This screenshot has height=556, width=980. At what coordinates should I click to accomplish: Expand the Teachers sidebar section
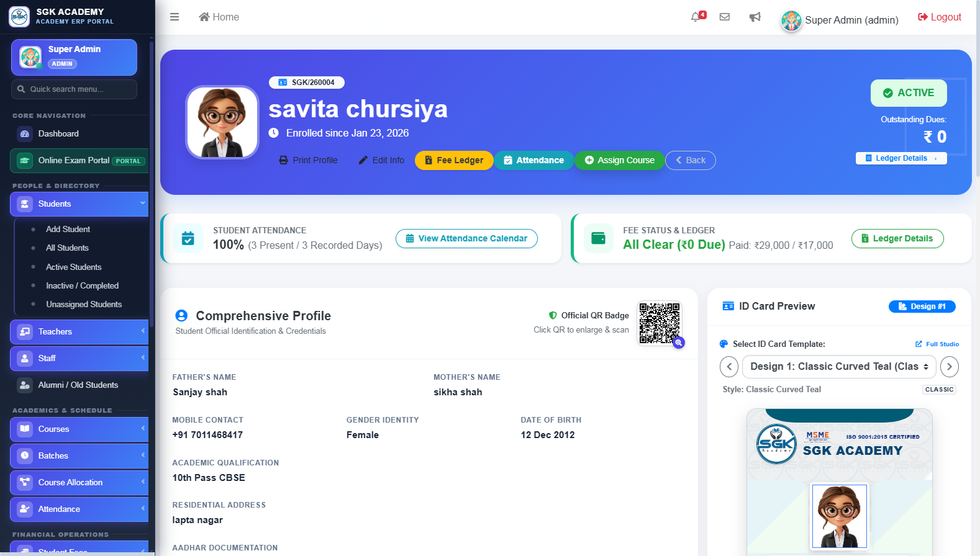pos(79,331)
